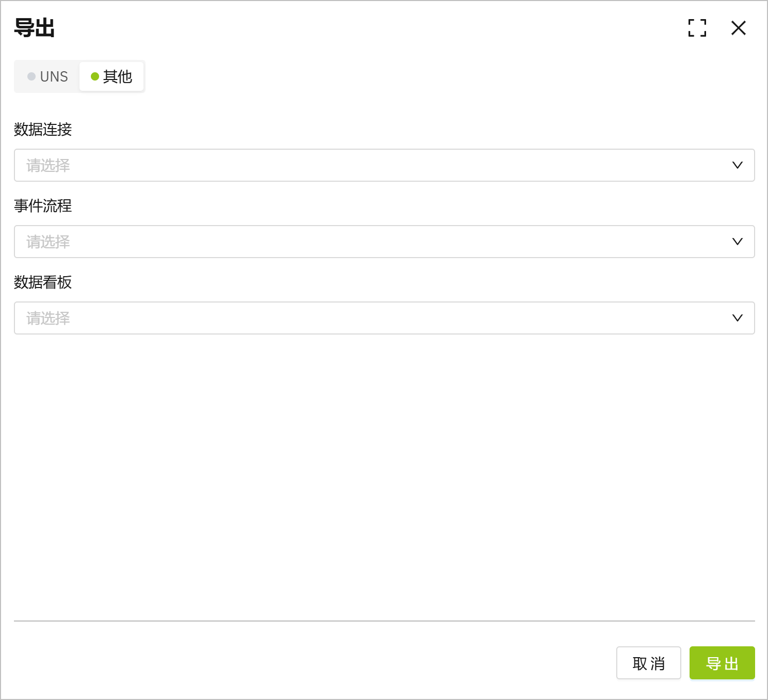Click 请选择 placeholder under 数据连接
Image resolution: width=768 pixels, height=700 pixels.
(x=48, y=166)
